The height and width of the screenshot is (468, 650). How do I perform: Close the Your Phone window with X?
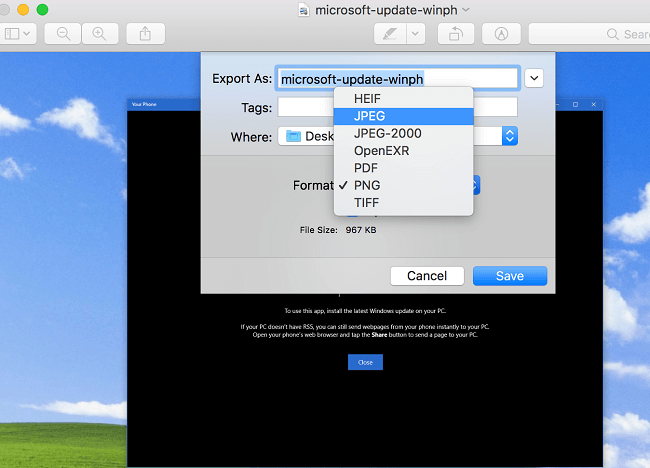coord(594,104)
